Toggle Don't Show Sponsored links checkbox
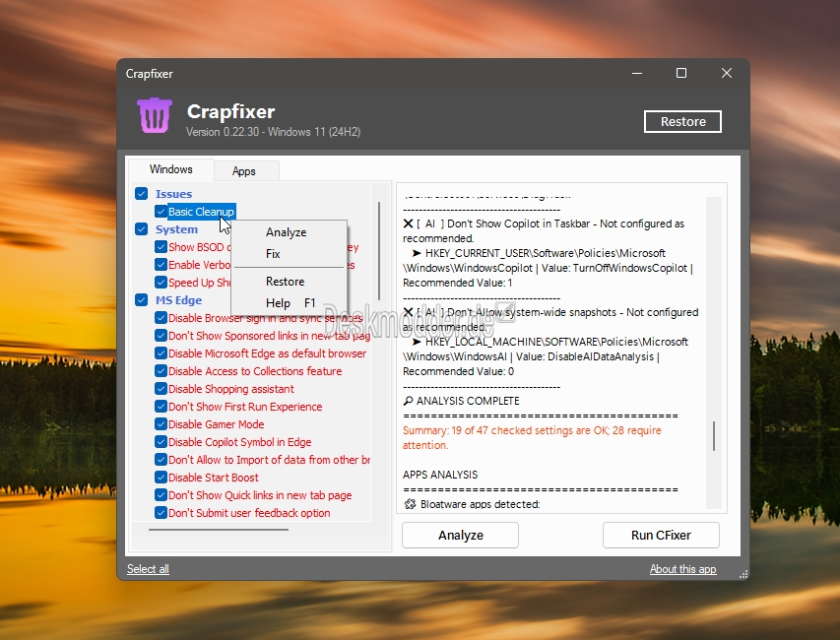The width and height of the screenshot is (840, 640). click(161, 336)
